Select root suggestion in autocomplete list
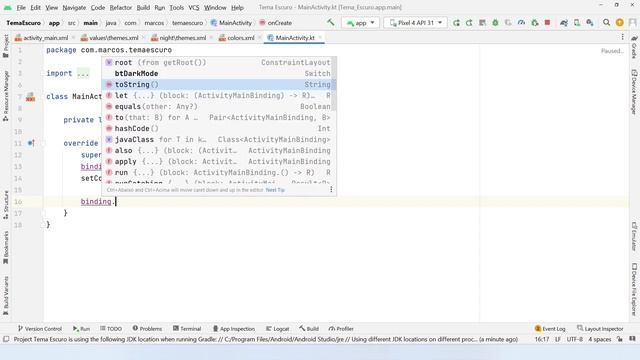The height and width of the screenshot is (360, 640). click(x=218, y=62)
